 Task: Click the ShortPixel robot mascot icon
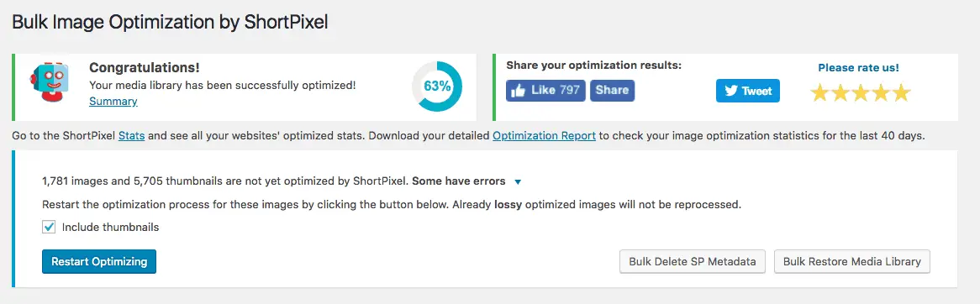point(48,82)
